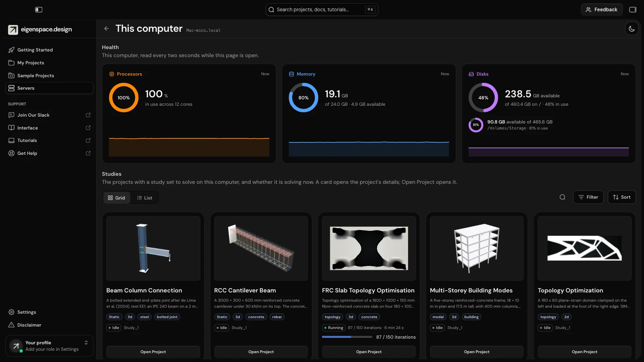This screenshot has width=644, height=362.
Task: Switch to Grid view
Action: pyautogui.click(x=117, y=198)
